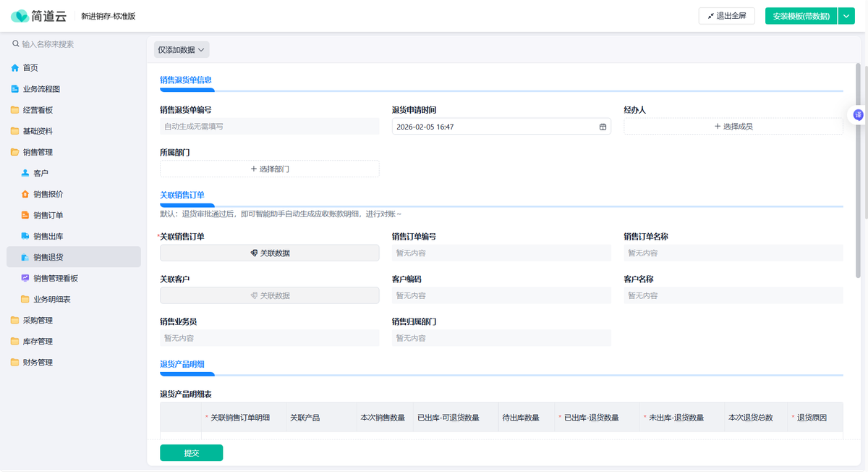Open 销售管理看板 in the sidebar
Screen dimensions: 868x472
pos(74,278)
